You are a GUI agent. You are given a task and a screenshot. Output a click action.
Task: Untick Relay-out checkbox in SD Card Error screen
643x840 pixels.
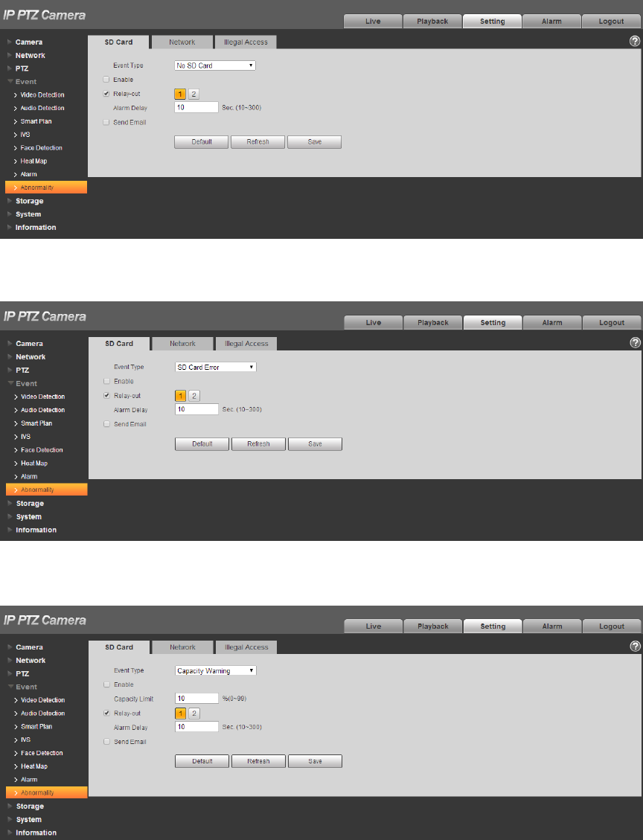[106, 395]
